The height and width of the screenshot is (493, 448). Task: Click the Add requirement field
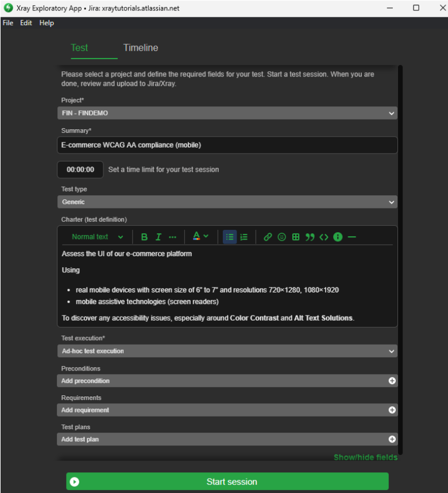click(227, 410)
